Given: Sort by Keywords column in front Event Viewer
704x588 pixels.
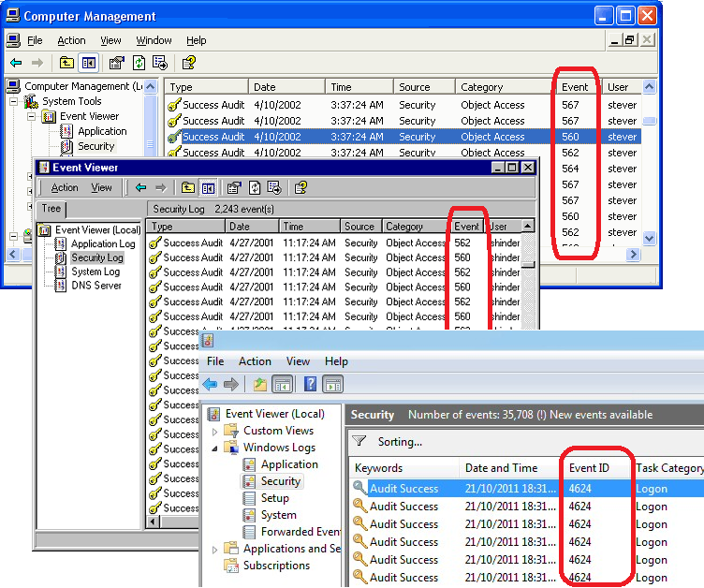Looking at the screenshot, I should pos(404,468).
